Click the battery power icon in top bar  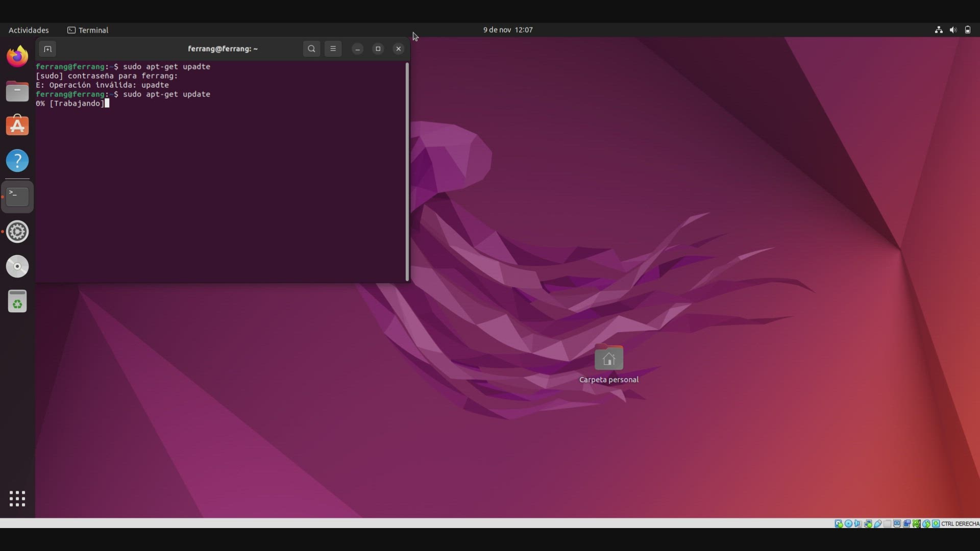[968, 30]
